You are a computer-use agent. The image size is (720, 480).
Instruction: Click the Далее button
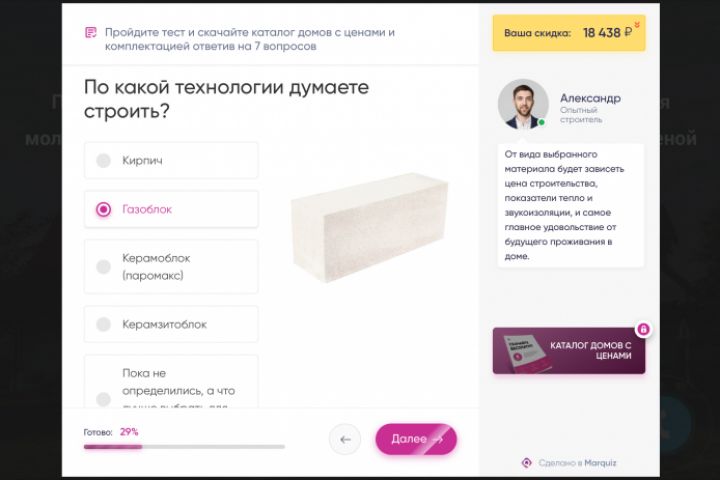click(416, 439)
